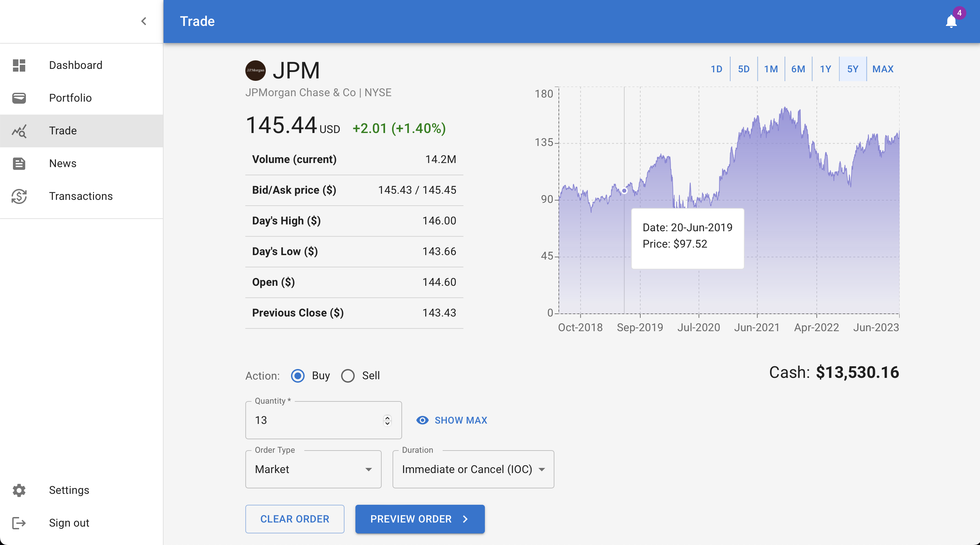Switch chart to MAX range
The image size is (980, 545).
883,69
